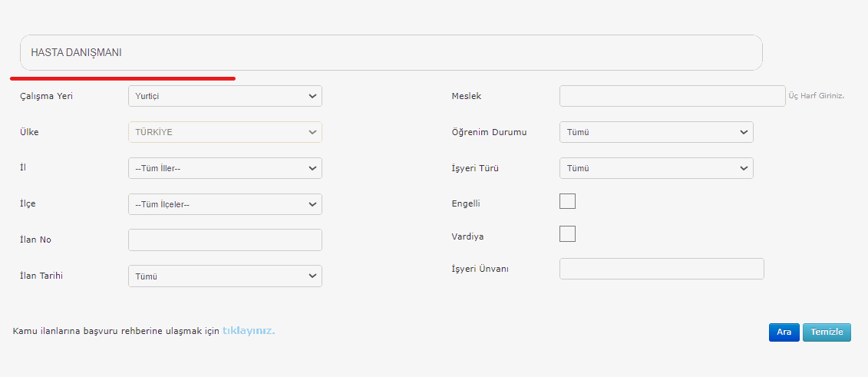The width and height of the screenshot is (868, 377).
Task: Click the Temizle clear button
Action: click(827, 332)
